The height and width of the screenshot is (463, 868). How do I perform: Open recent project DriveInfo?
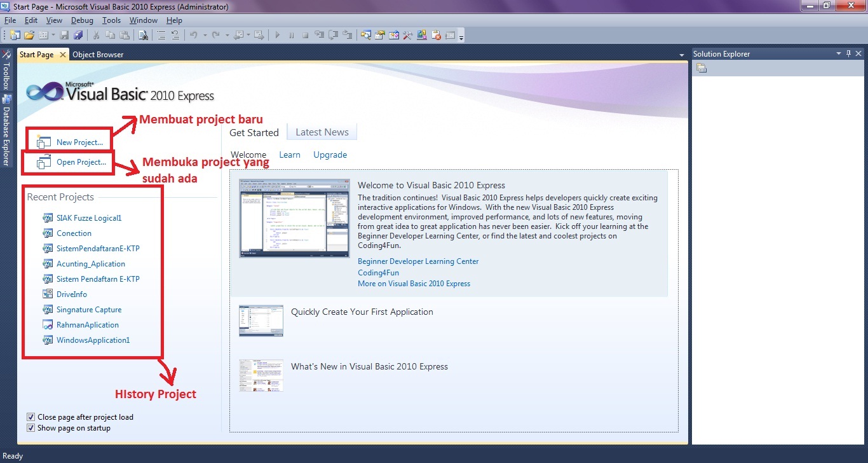coord(71,294)
